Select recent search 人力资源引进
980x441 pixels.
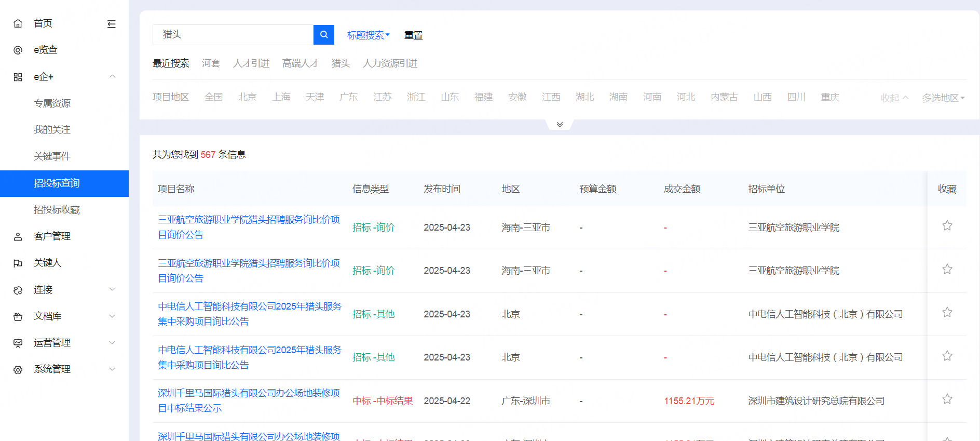pos(390,63)
